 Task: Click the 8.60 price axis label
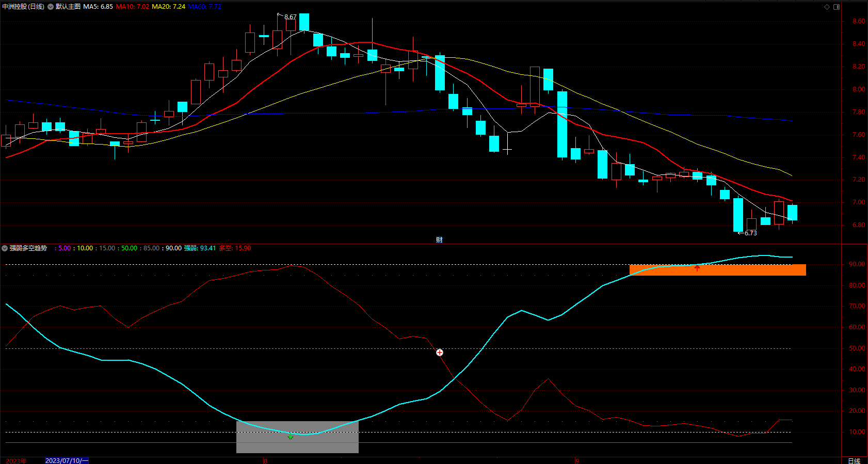click(x=859, y=21)
